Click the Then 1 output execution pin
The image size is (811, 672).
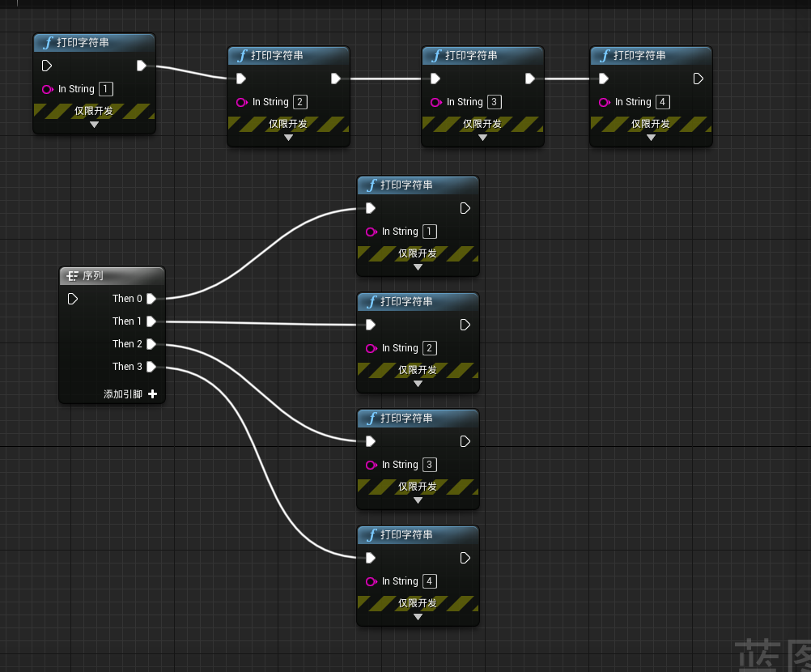tap(151, 321)
